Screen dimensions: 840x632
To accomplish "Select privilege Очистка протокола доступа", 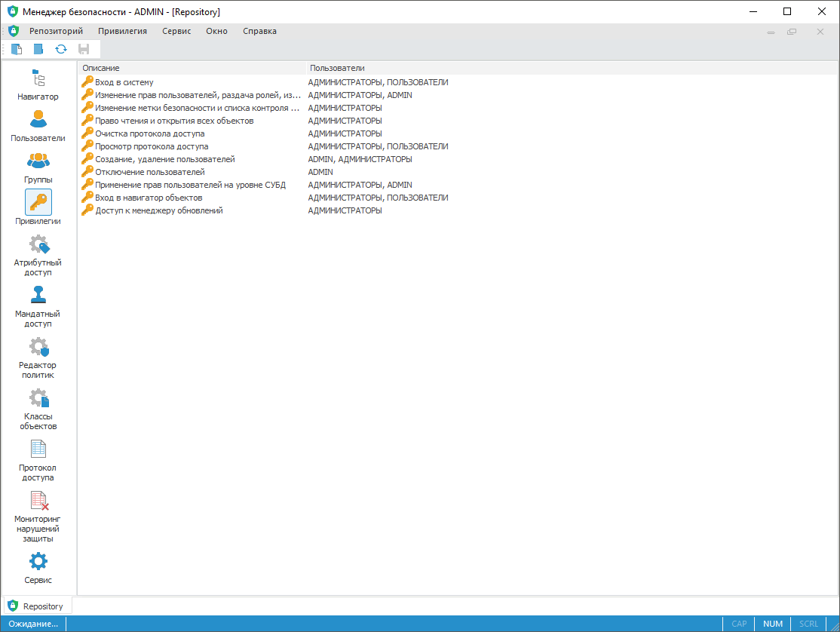I will click(x=150, y=134).
